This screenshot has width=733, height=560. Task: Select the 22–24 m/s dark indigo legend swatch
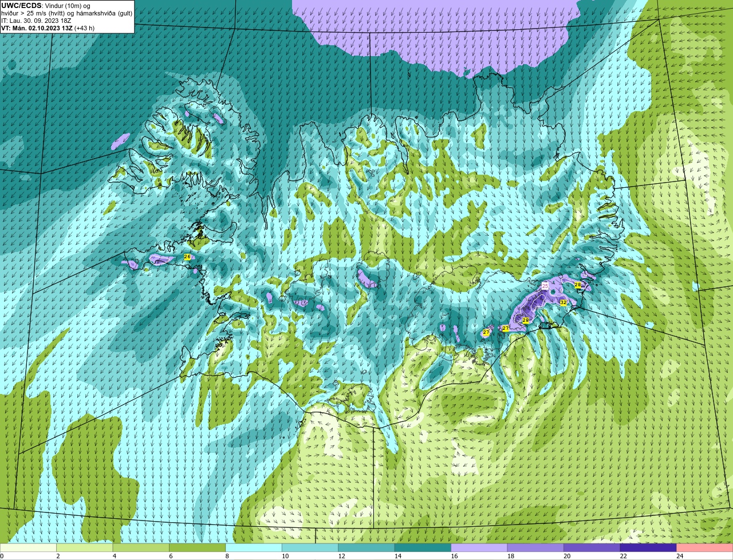[x=649, y=547]
